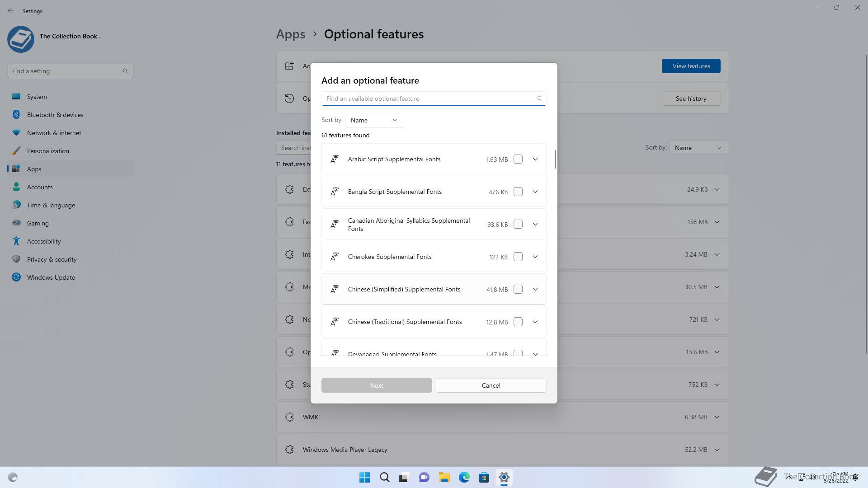The image size is (868, 488).
Task: Click the Find an available optional feature field
Action: [434, 99]
